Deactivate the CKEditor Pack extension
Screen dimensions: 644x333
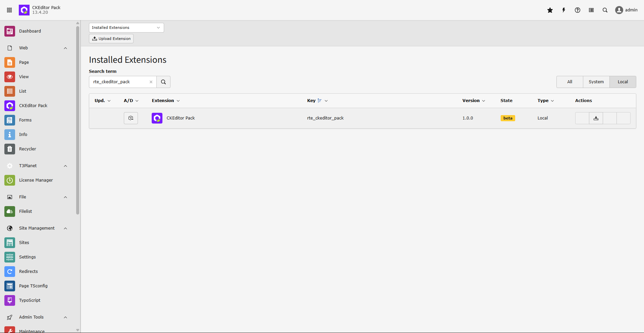131,118
